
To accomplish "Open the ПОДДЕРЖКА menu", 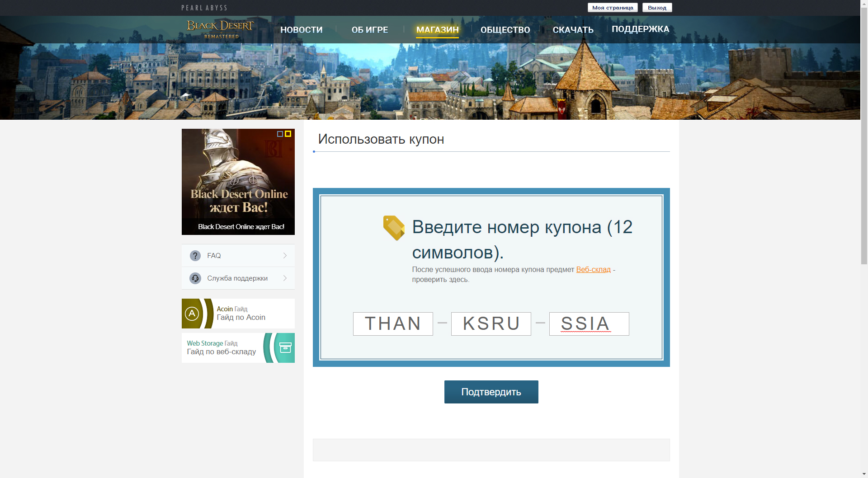I will pos(640,29).
